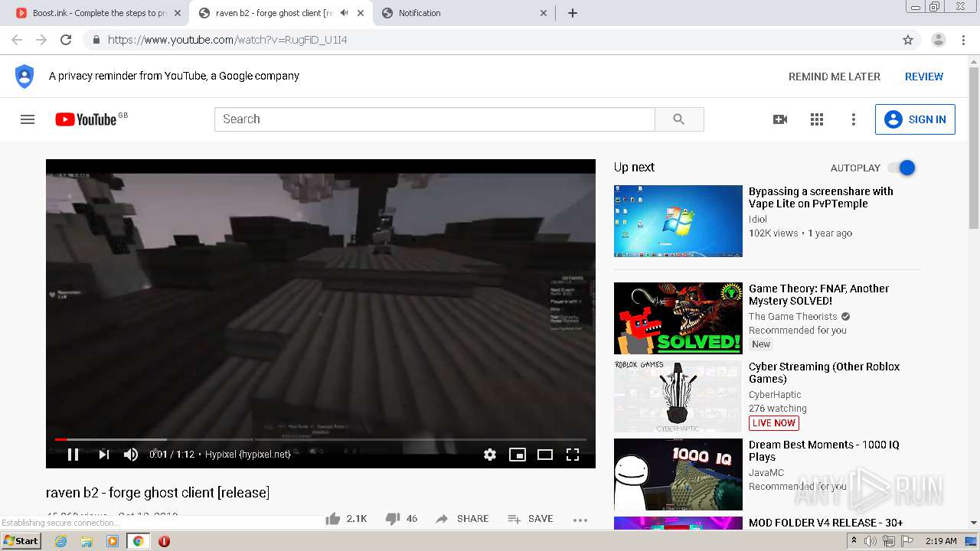Open Media Player from taskbar
980x551 pixels.
point(113,541)
